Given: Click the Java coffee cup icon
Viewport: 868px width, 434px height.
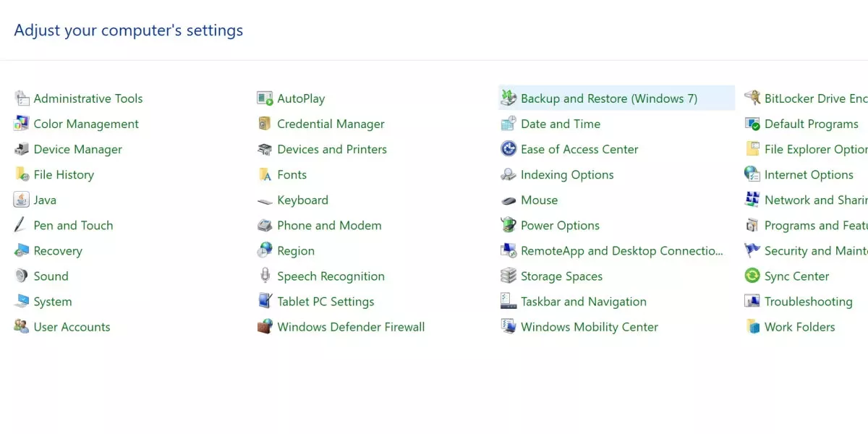Looking at the screenshot, I should [x=22, y=200].
